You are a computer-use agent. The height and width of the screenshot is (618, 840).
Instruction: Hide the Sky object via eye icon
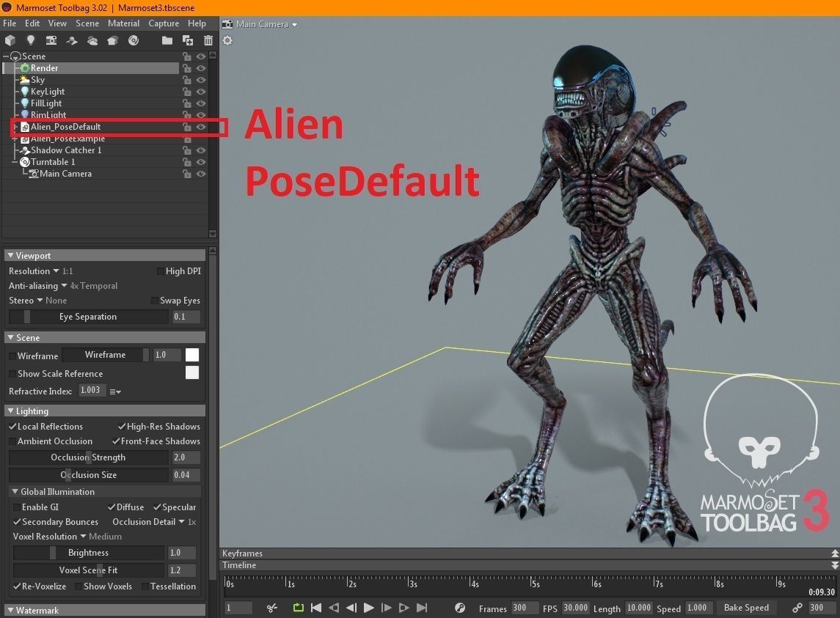(201, 80)
